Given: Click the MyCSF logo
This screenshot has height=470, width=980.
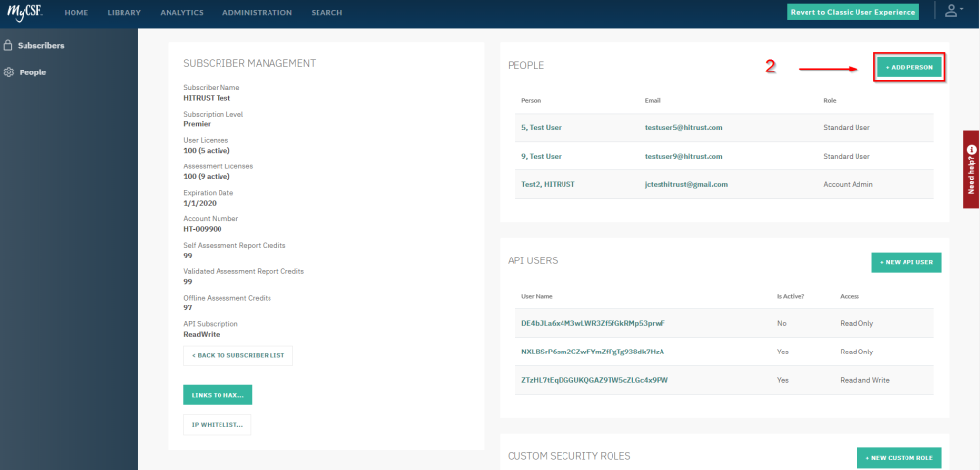Looking at the screenshot, I should 24,11.
